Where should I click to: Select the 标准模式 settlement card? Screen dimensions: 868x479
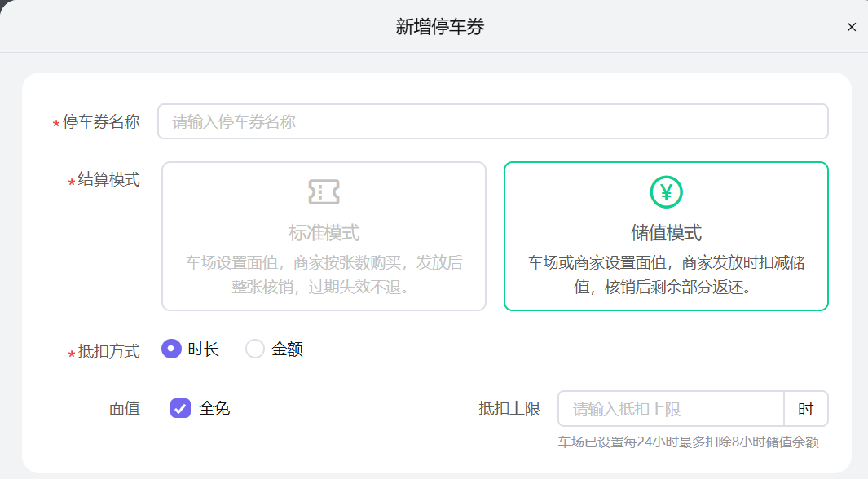pyautogui.click(x=323, y=236)
